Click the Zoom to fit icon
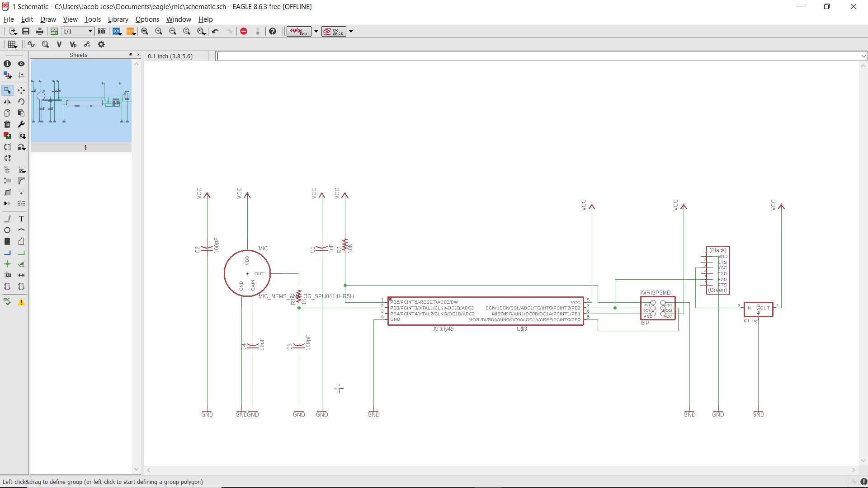Image resolution: width=868 pixels, height=488 pixels. (145, 31)
